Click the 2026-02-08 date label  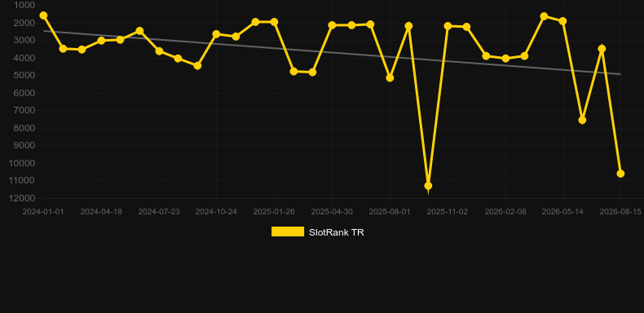pyautogui.click(x=505, y=212)
